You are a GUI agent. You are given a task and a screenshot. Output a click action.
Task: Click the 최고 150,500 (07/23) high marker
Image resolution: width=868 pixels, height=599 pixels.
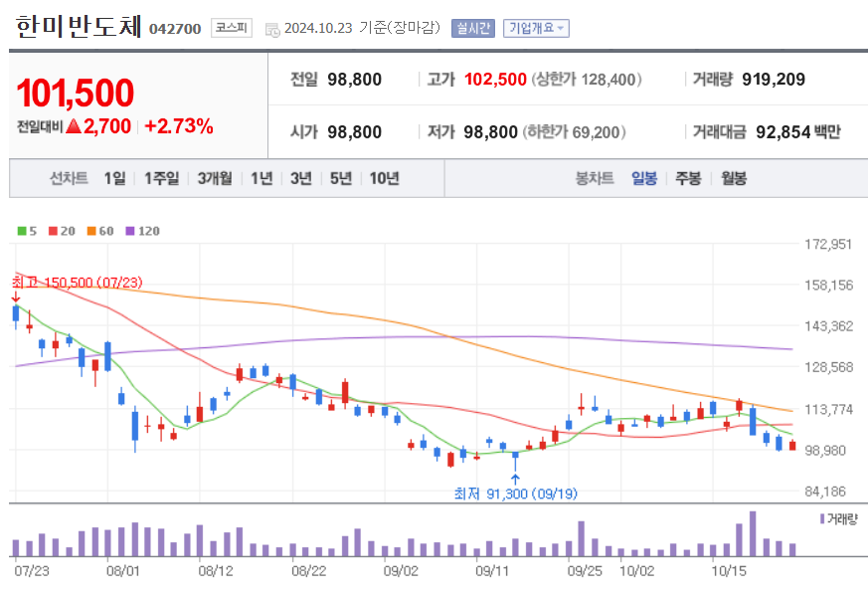(x=77, y=283)
